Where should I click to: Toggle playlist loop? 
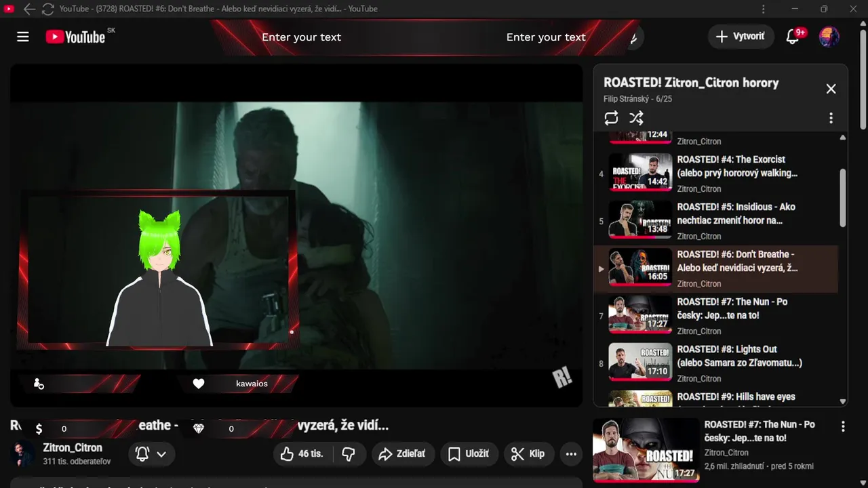[611, 118]
